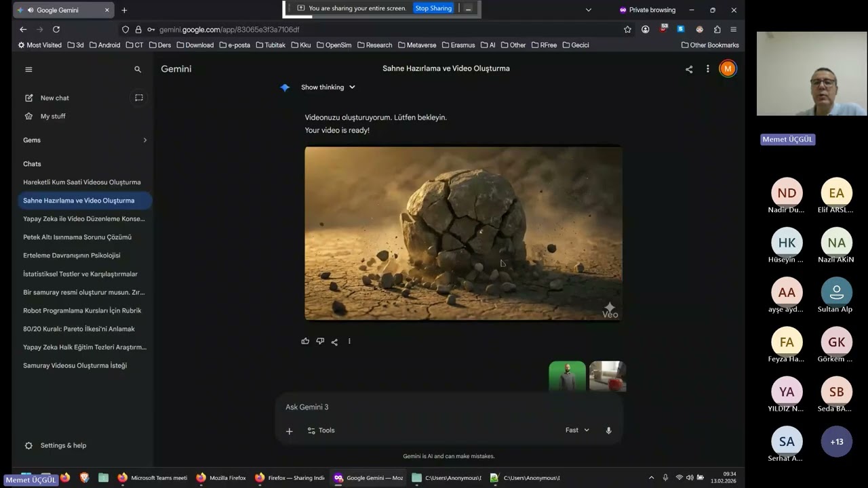The width and height of the screenshot is (868, 488).
Task: Reload the current page
Action: pyautogui.click(x=56, y=30)
